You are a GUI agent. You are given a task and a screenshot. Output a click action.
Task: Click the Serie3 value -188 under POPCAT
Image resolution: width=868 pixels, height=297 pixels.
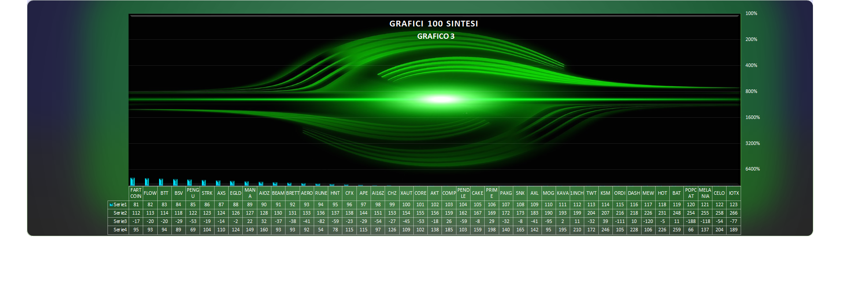click(691, 222)
